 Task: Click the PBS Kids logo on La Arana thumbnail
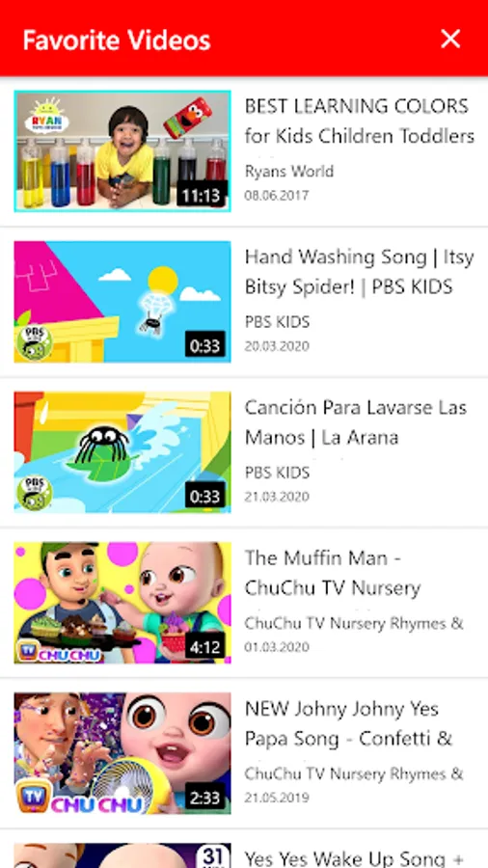(x=35, y=493)
